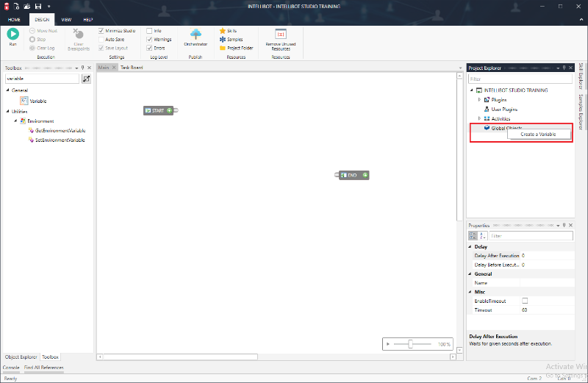The width and height of the screenshot is (588, 383).
Task: Toggle the Minimize Studio checkbox
Action: coord(101,31)
